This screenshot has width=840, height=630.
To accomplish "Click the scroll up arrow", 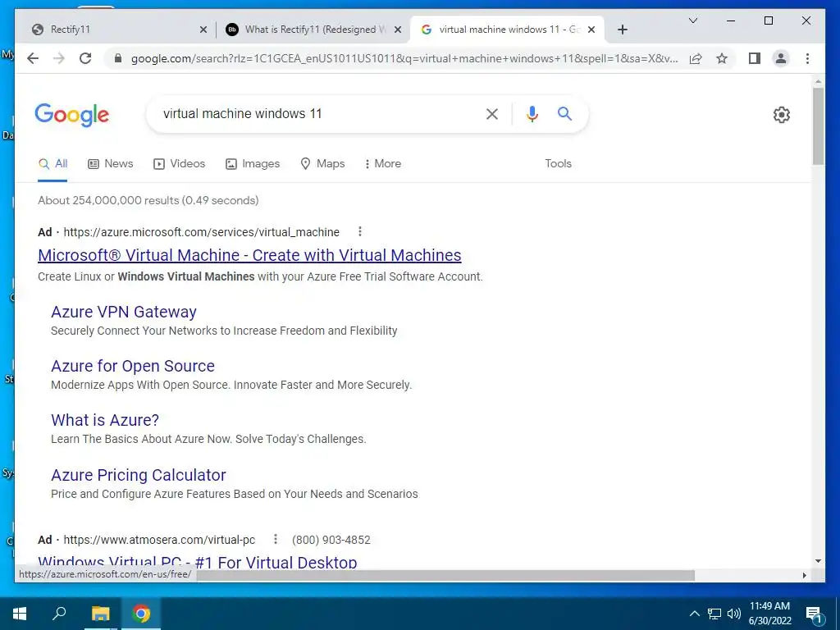I will (x=818, y=82).
